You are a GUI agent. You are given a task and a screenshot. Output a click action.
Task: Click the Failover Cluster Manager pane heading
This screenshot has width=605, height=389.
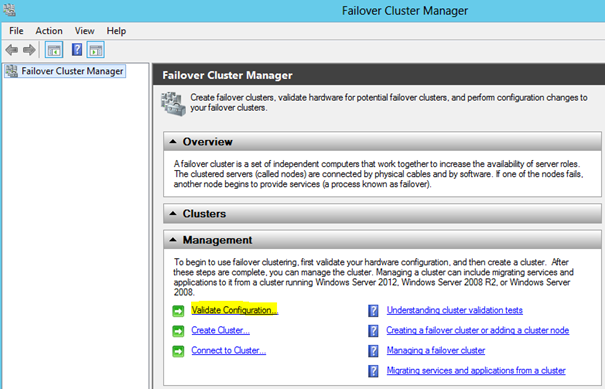[227, 75]
